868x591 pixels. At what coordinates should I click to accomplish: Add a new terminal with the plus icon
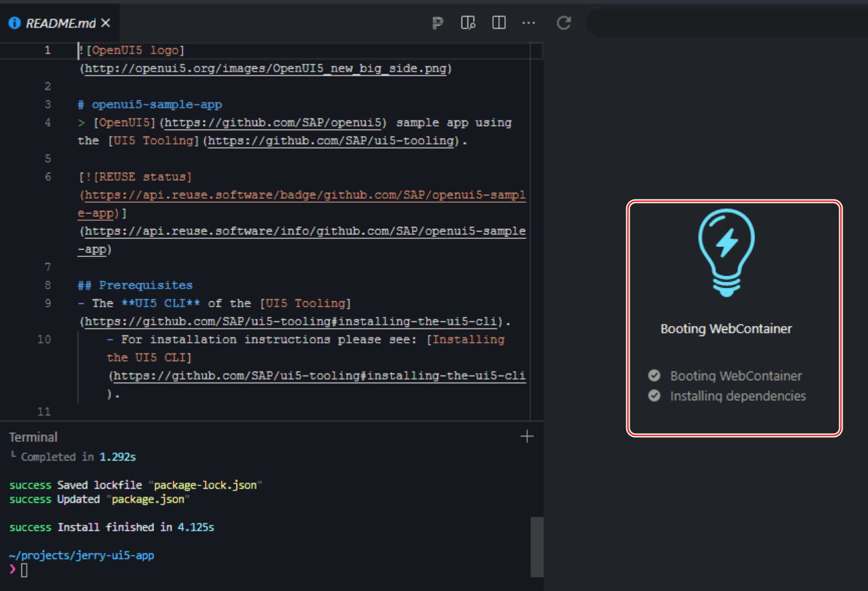click(x=527, y=436)
